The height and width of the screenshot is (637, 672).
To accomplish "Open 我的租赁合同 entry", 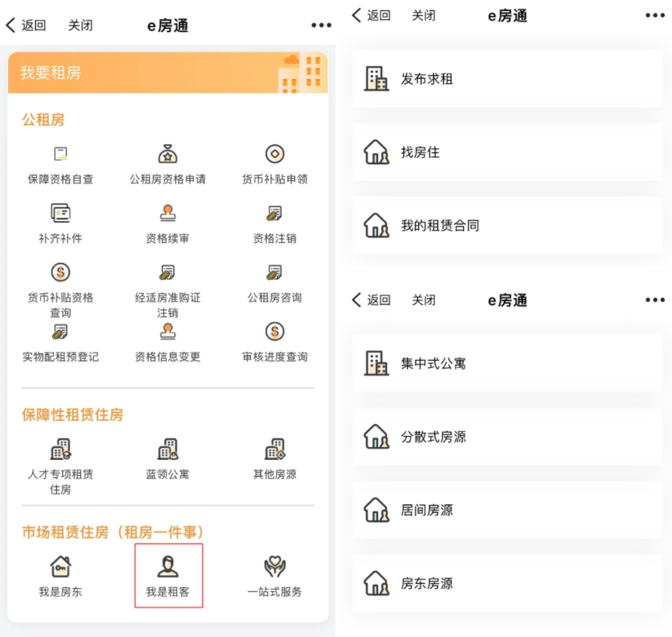I will click(508, 225).
